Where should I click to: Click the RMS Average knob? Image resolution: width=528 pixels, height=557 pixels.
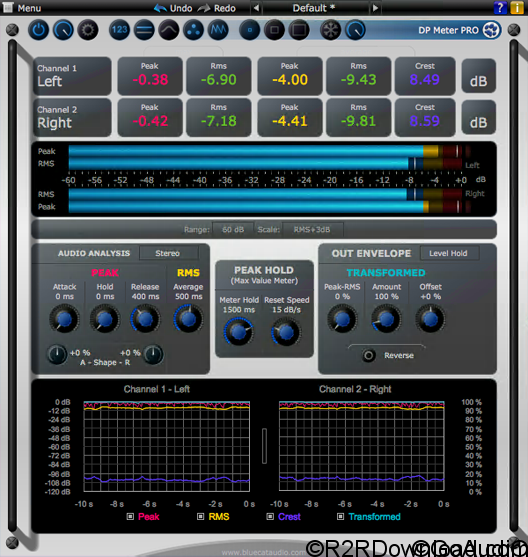tap(188, 319)
